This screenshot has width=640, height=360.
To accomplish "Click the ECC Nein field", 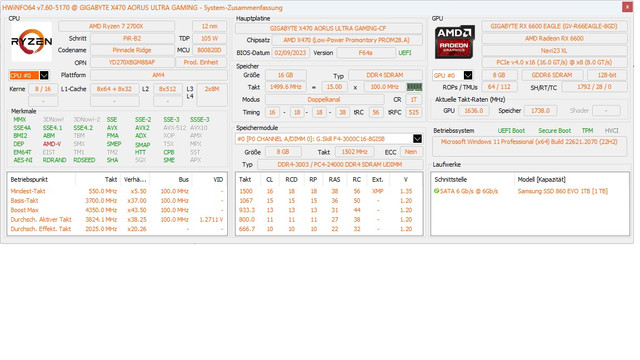I will tap(411, 152).
